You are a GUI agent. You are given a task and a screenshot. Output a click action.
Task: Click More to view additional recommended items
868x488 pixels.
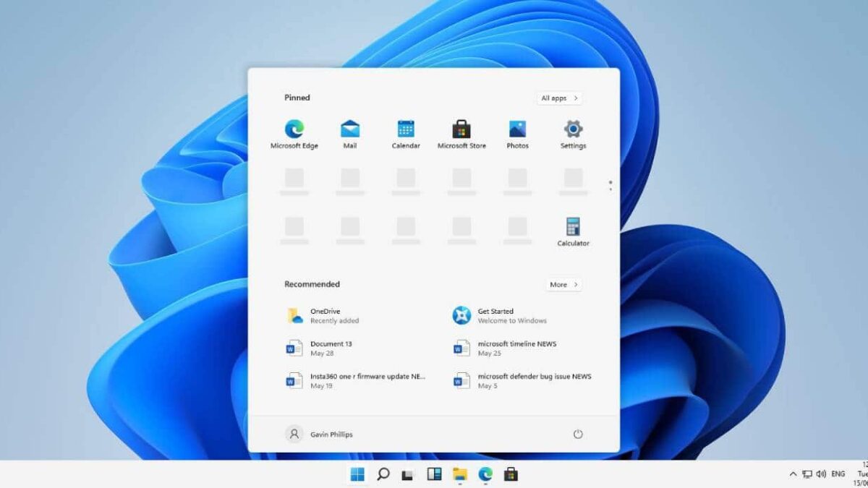pos(563,284)
